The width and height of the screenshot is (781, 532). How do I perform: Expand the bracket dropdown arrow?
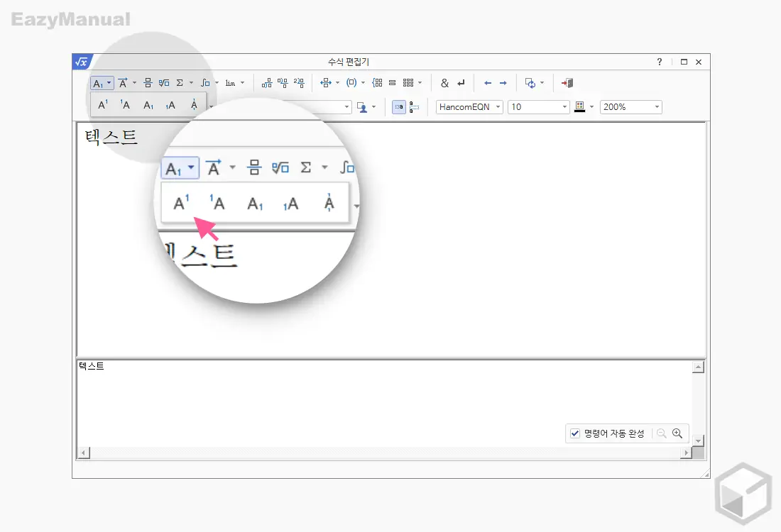click(x=363, y=83)
